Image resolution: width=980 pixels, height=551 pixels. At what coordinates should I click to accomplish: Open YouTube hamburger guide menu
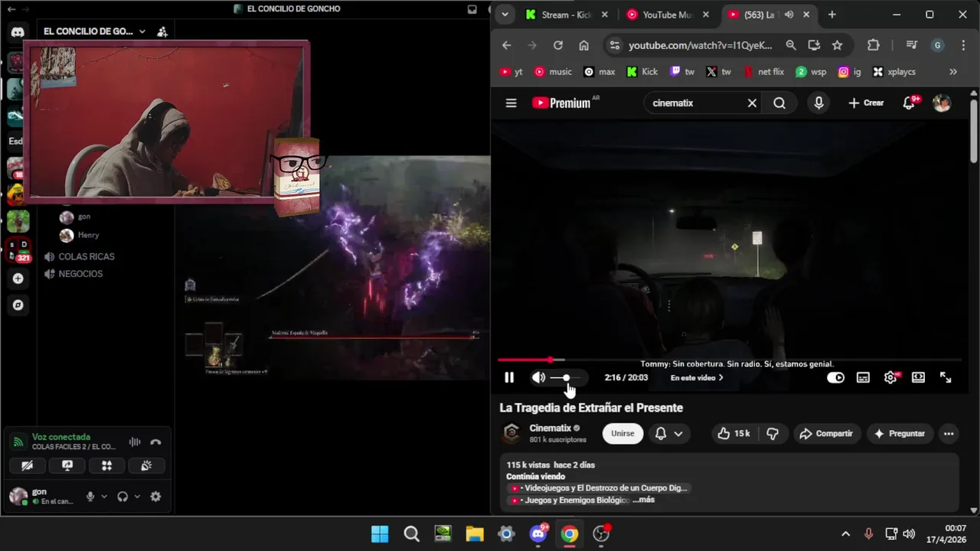tap(511, 103)
